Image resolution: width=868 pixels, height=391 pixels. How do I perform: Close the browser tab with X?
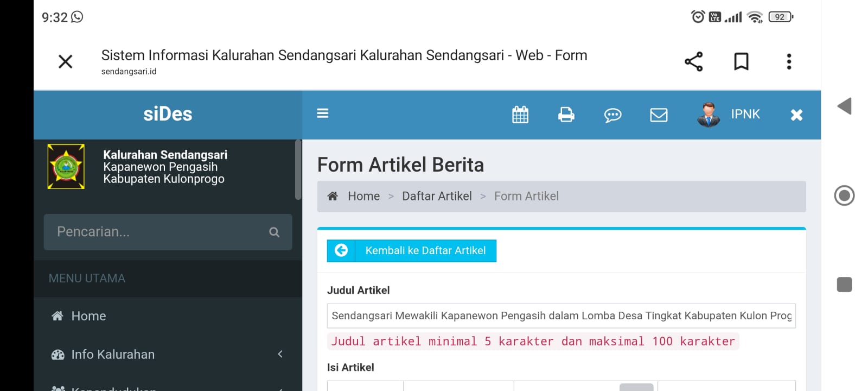coord(66,61)
